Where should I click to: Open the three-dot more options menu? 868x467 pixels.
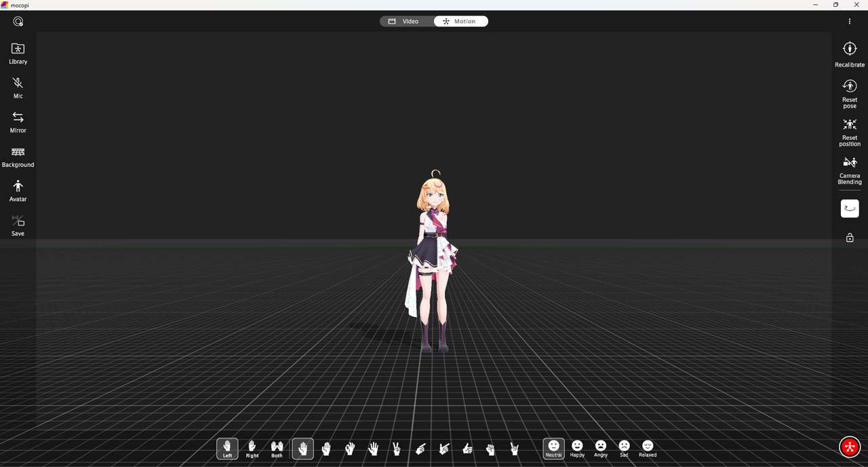[x=849, y=21]
